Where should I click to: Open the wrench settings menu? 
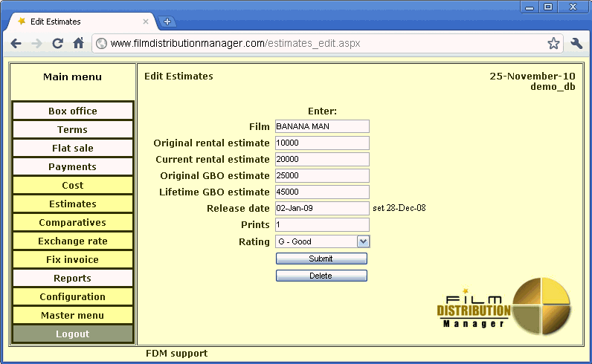(x=576, y=44)
